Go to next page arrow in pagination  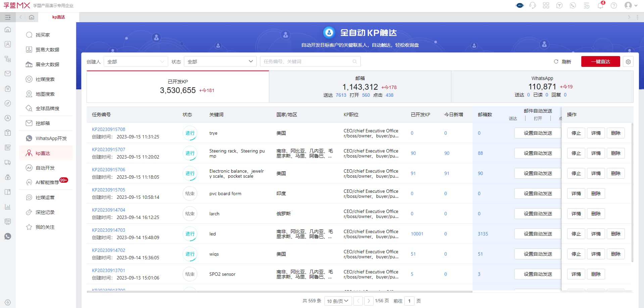[368, 301]
